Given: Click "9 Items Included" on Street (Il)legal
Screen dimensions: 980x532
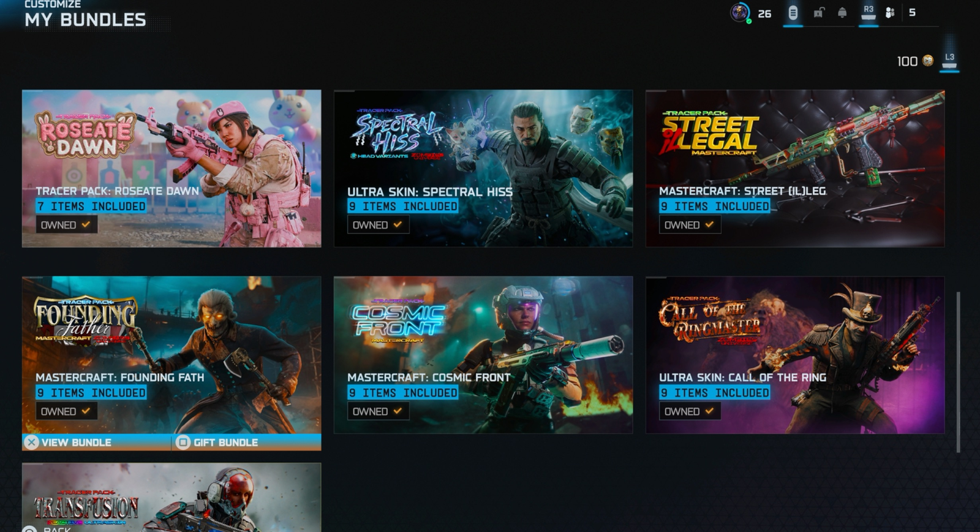Looking at the screenshot, I should pyautogui.click(x=714, y=207).
